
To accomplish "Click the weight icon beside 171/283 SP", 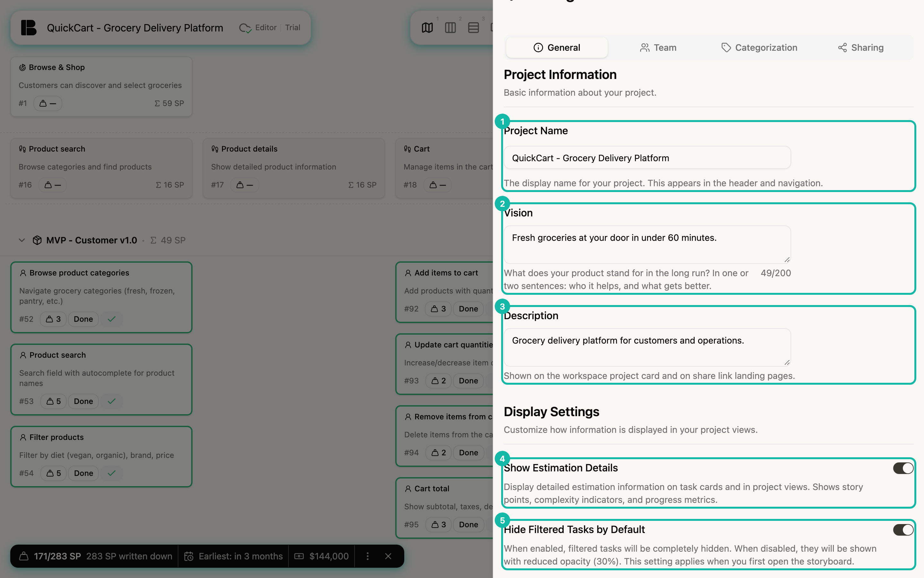I will coord(24,556).
